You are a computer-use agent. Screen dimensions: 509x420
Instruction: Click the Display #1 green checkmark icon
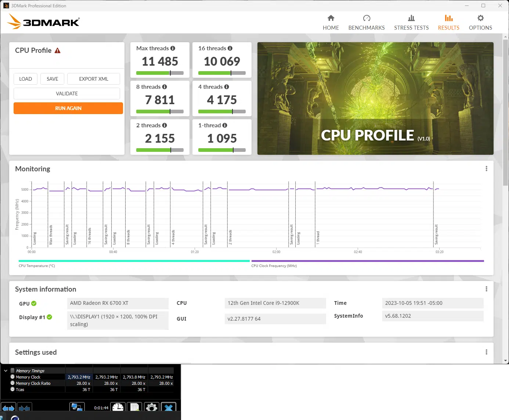coord(50,317)
